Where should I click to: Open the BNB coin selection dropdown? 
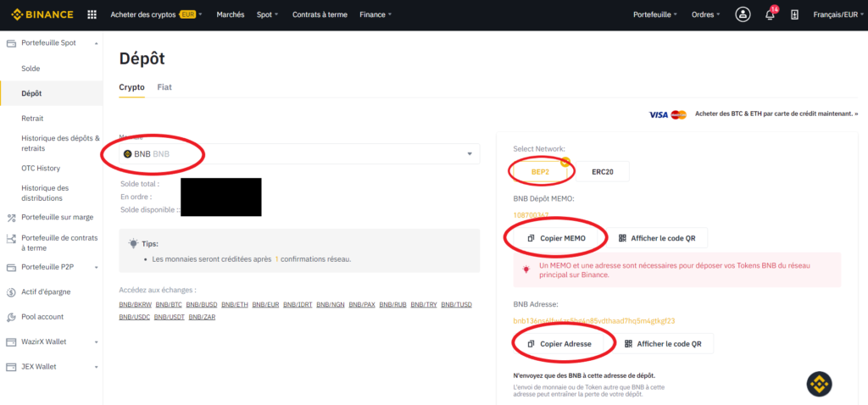tap(299, 154)
